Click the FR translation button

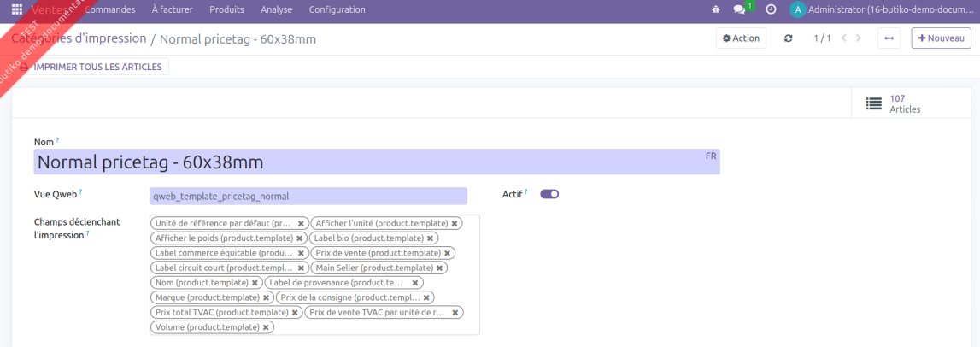pyautogui.click(x=711, y=156)
